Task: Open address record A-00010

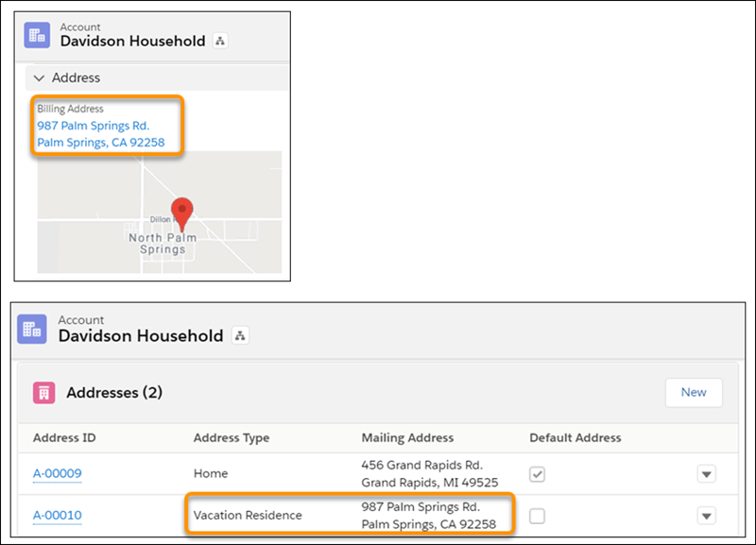Action: point(58,515)
